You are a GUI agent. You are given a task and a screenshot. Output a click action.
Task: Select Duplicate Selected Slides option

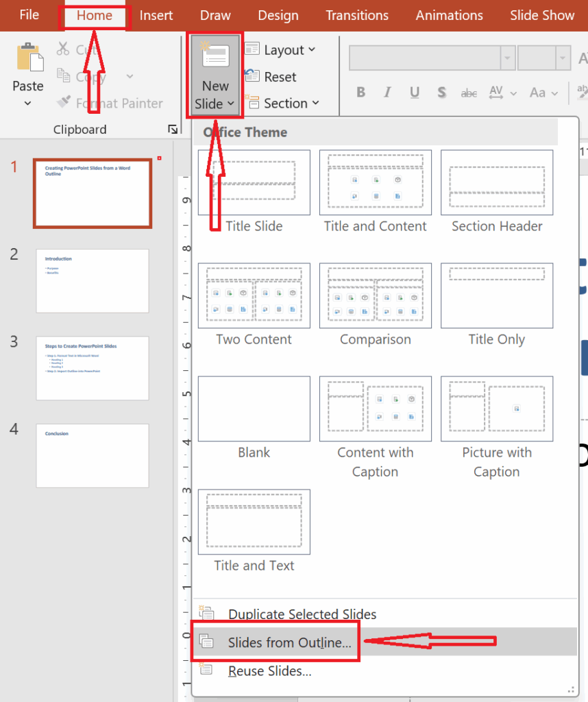pos(302,614)
